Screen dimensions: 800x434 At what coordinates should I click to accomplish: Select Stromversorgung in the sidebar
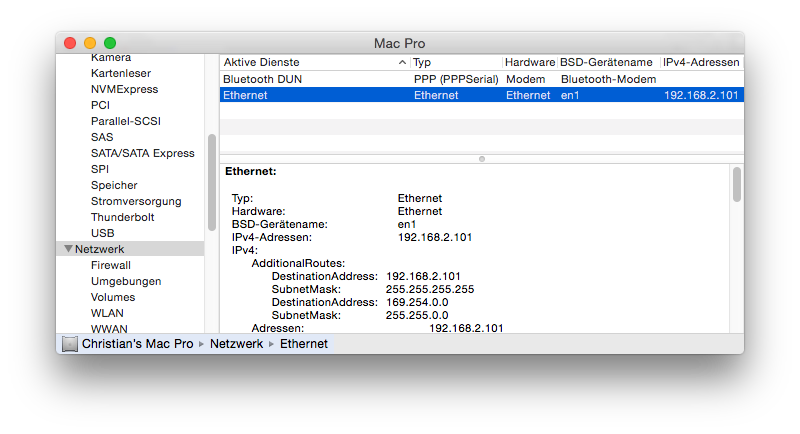click(136, 201)
